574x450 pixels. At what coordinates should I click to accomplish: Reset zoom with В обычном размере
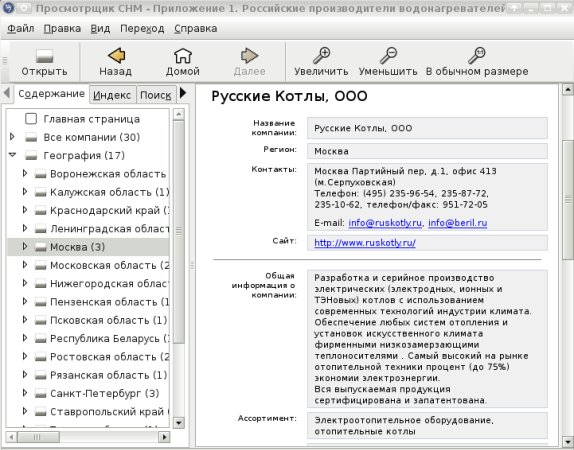coord(476,56)
